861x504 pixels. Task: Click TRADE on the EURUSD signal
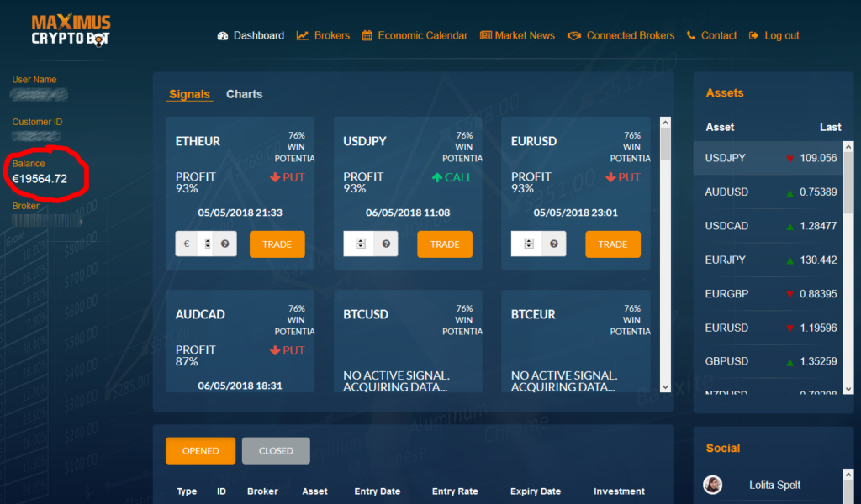pyautogui.click(x=613, y=244)
